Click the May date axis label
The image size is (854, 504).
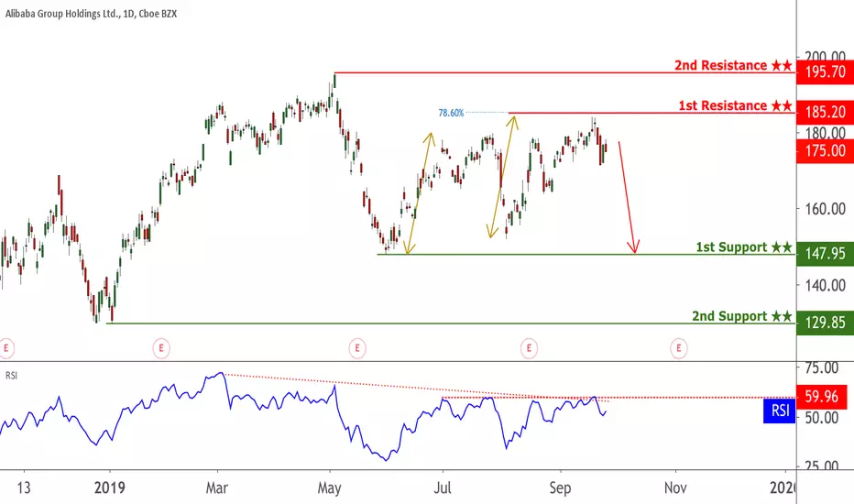point(330,488)
